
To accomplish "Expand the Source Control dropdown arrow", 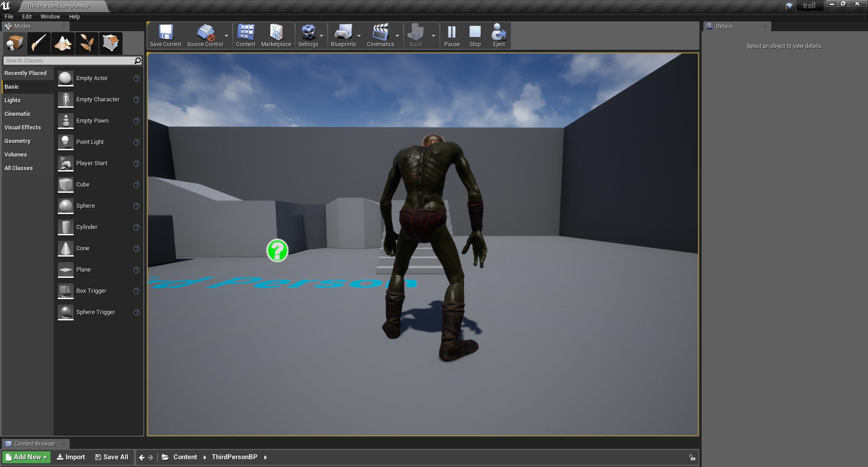I will click(226, 36).
